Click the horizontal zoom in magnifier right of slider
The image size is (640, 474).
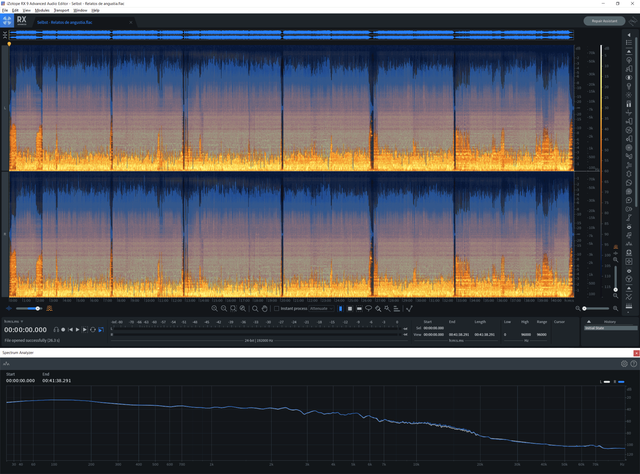(616, 309)
